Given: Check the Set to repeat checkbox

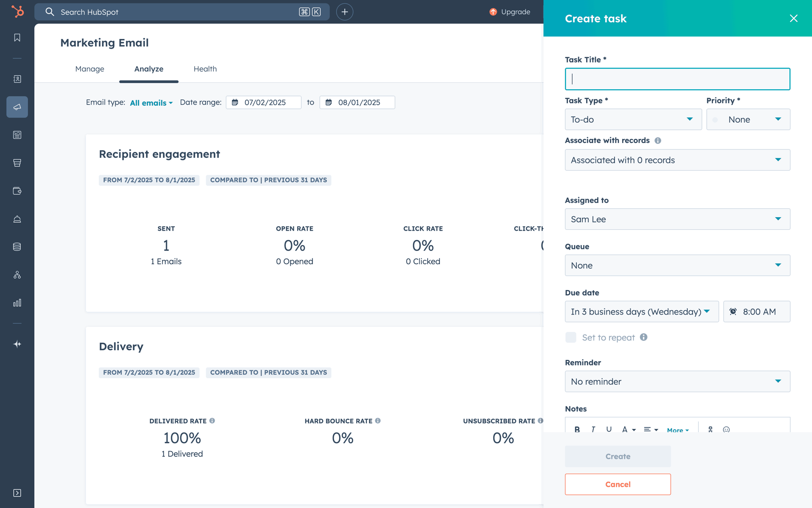Looking at the screenshot, I should click(571, 337).
